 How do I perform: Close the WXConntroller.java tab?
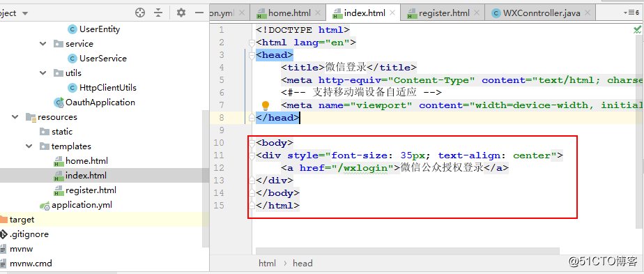pos(588,13)
